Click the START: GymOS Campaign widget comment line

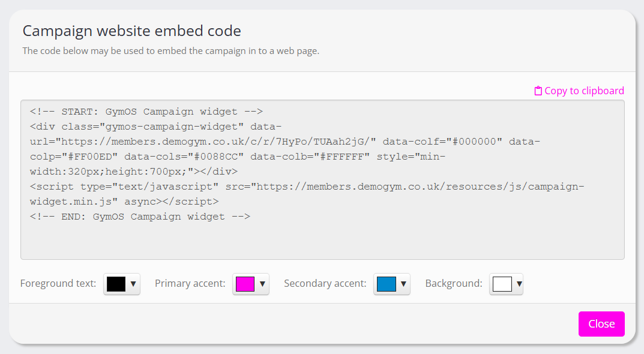[146, 112]
